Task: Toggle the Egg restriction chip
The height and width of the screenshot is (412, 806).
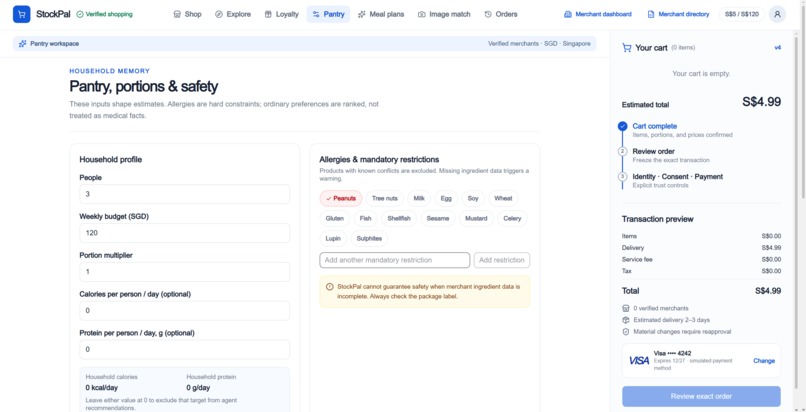Action: (x=446, y=198)
